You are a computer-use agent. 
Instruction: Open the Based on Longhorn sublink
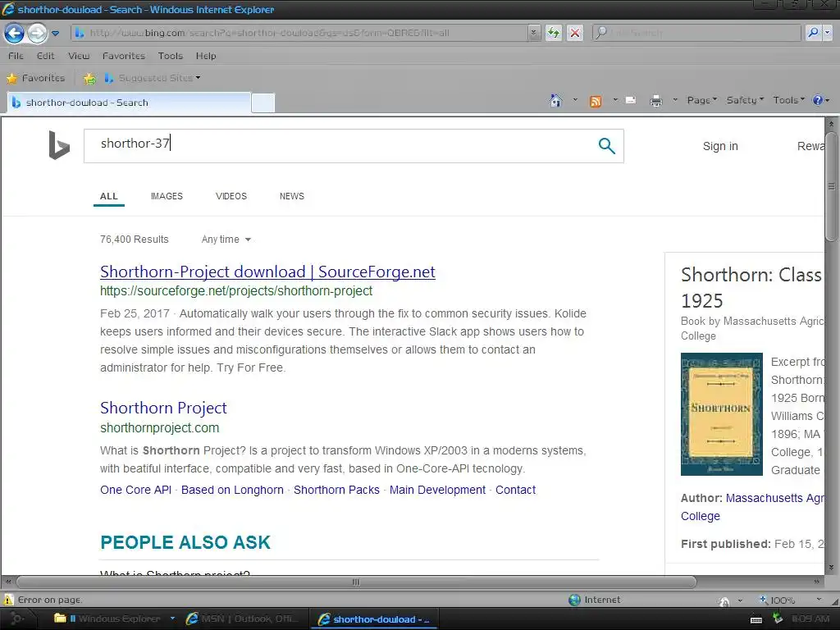click(232, 490)
